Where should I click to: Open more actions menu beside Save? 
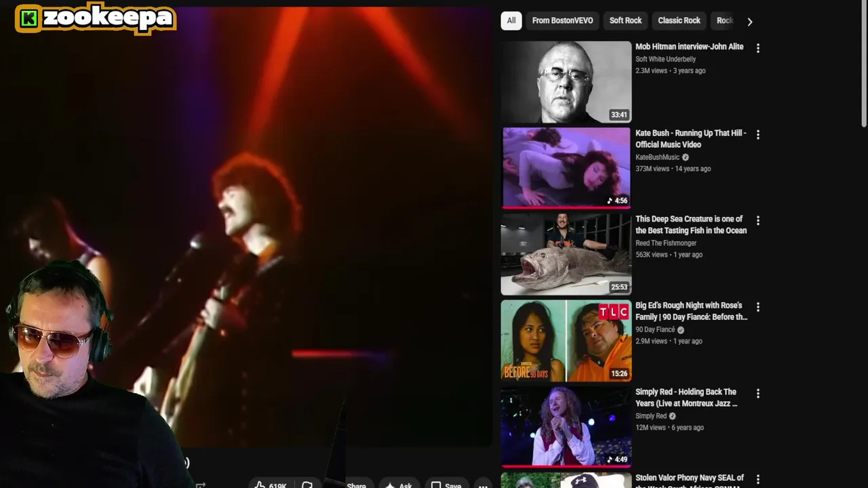[x=483, y=485]
